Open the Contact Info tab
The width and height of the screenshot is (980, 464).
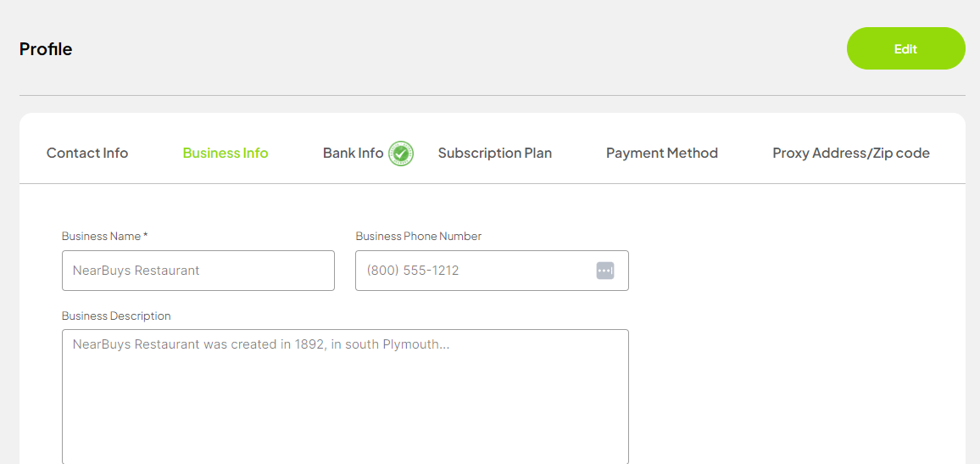coord(87,154)
